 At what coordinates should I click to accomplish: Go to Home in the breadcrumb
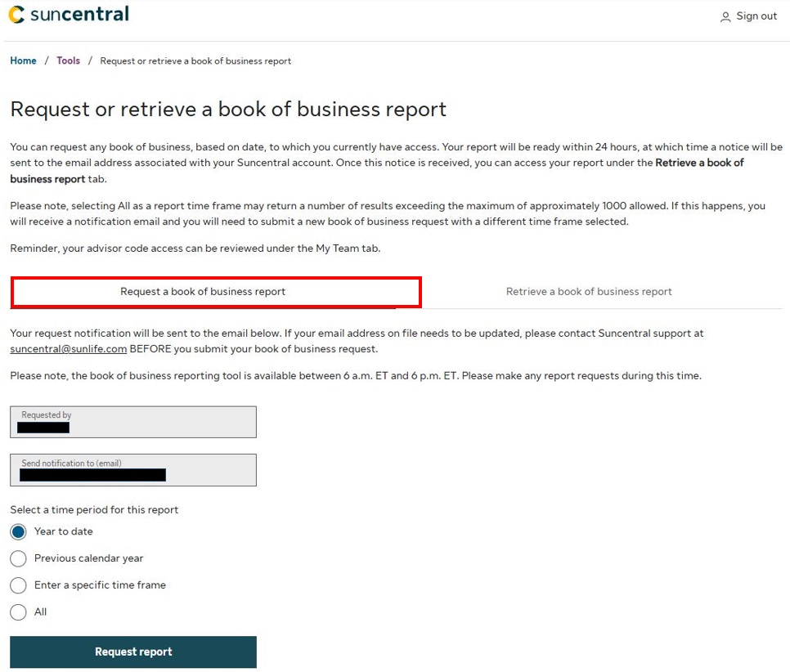click(23, 61)
